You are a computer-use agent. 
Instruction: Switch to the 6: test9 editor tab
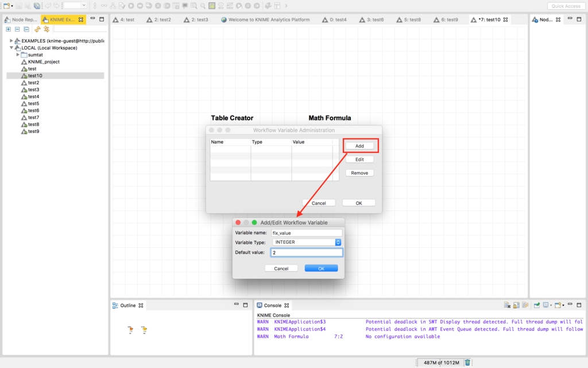[x=446, y=20]
